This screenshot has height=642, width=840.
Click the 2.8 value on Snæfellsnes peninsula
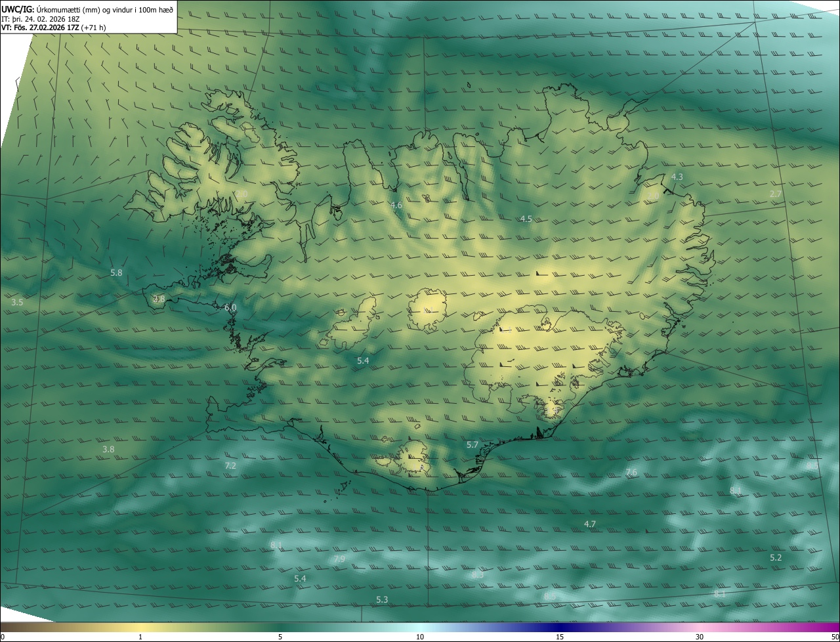(159, 299)
